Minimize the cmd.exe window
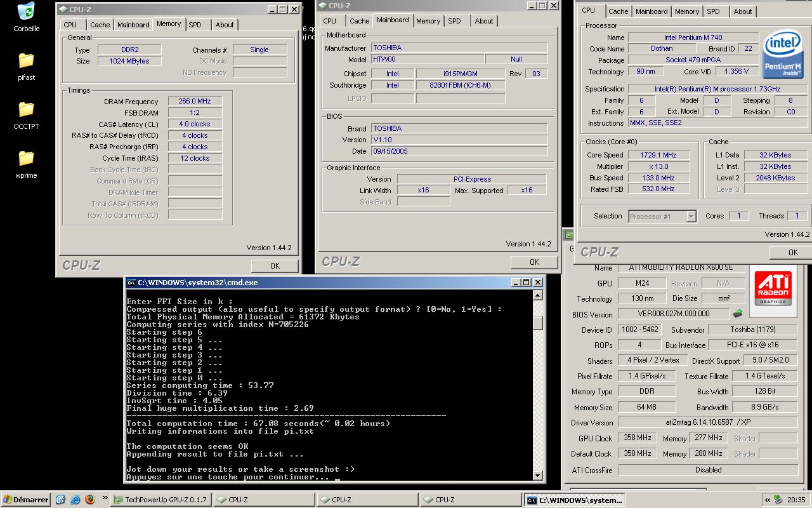This screenshot has width=812, height=508. [516, 283]
